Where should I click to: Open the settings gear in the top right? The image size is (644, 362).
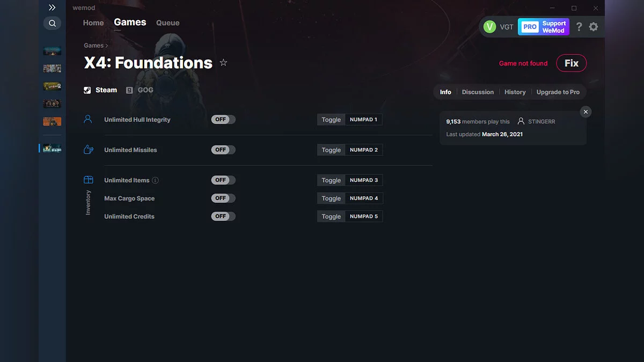pyautogui.click(x=594, y=26)
